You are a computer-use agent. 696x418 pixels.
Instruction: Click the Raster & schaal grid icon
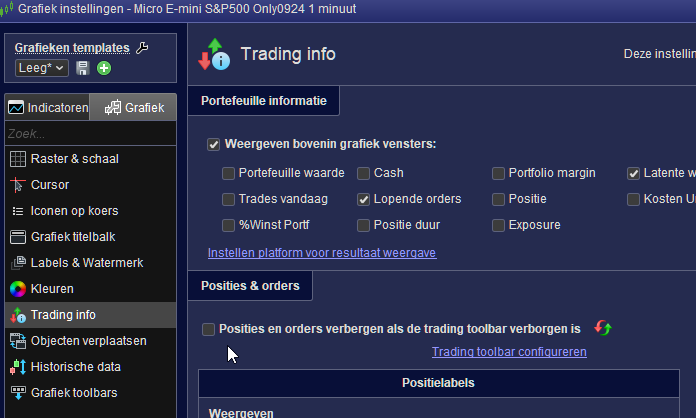[18, 159]
